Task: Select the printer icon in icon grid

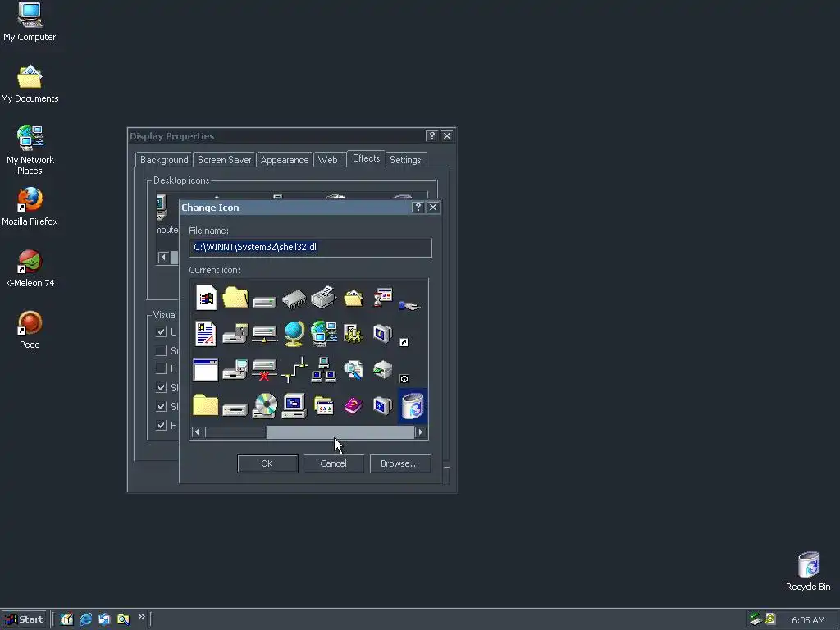Action: (x=323, y=297)
